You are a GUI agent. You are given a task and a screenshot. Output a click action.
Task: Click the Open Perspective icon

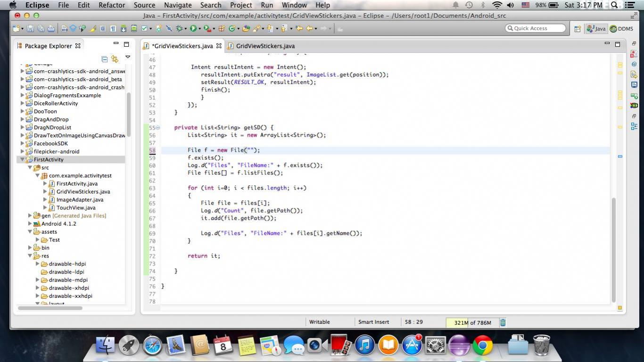(577, 29)
